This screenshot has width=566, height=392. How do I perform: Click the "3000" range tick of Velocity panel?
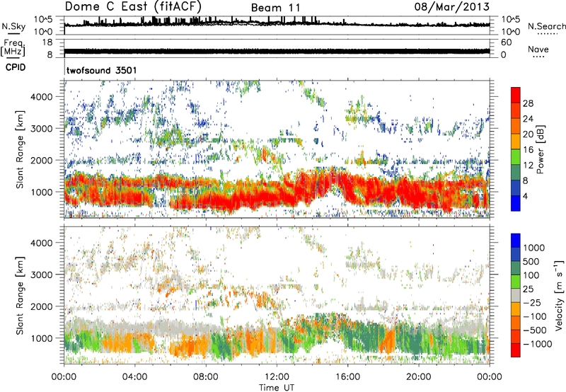(x=42, y=275)
